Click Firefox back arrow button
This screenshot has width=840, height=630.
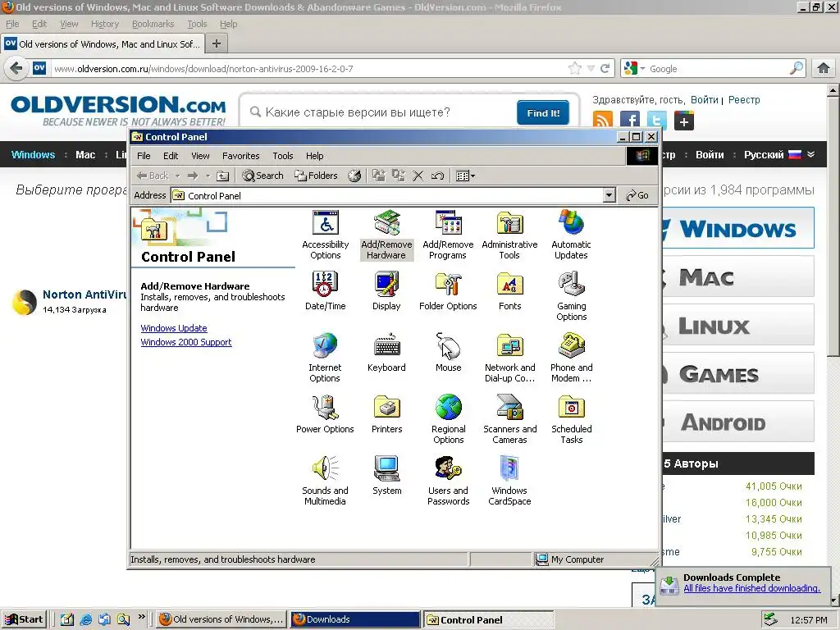(16, 69)
